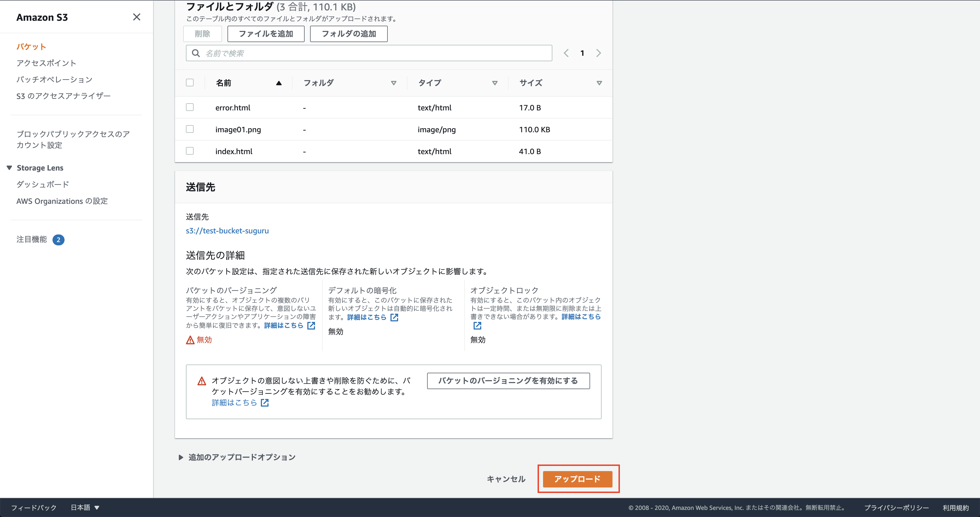Screen dimensions: 980x517
Task: Open the external-link icon beside default encryption details
Action: click(395, 317)
